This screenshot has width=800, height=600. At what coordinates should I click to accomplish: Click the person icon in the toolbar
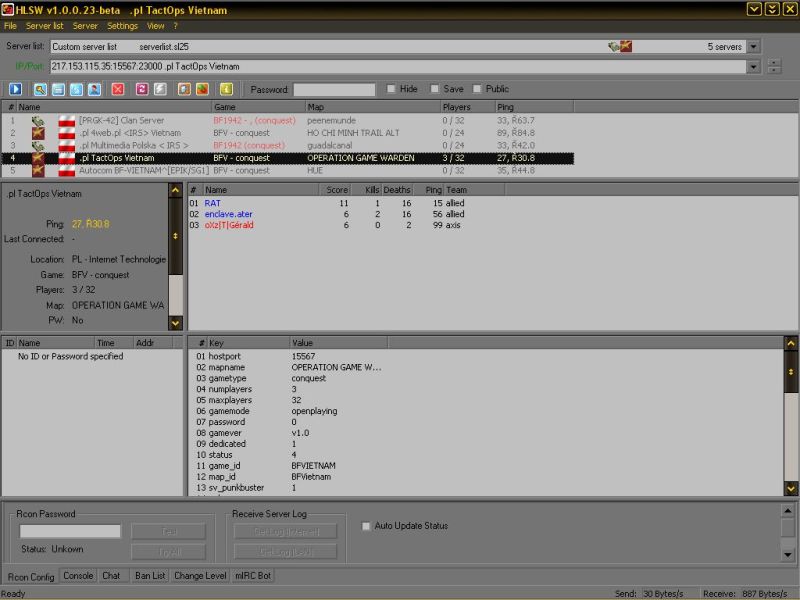94,89
